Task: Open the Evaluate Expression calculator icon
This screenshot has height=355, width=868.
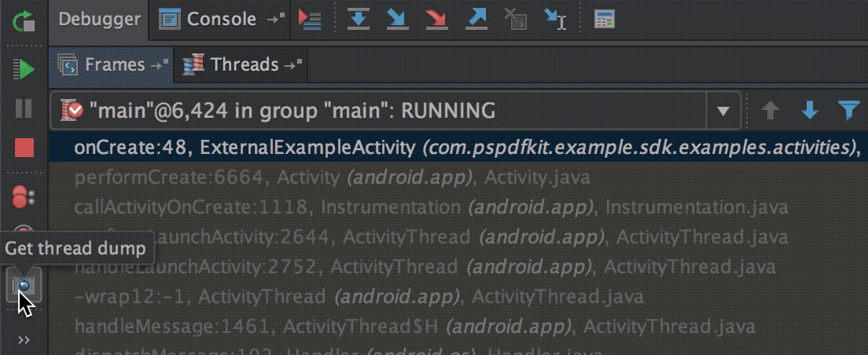Action: 604,20
